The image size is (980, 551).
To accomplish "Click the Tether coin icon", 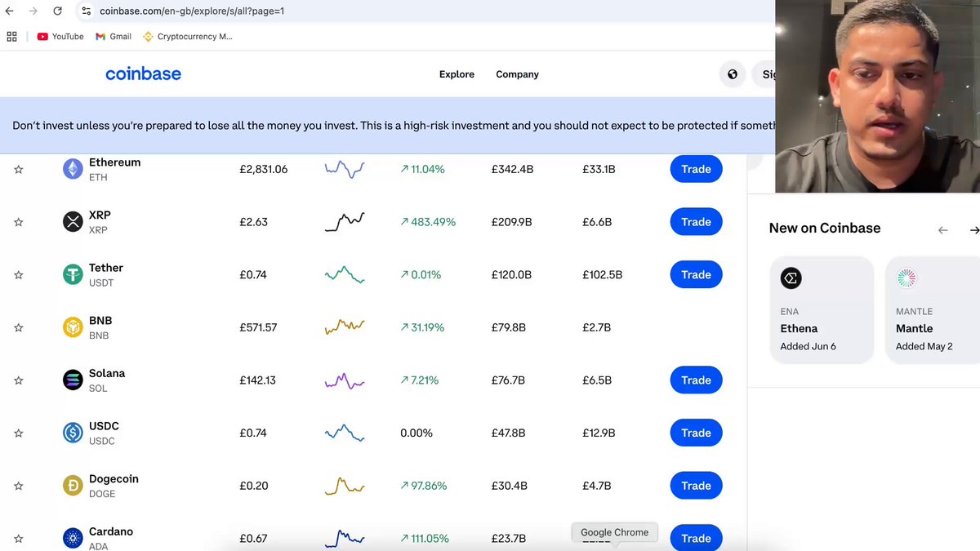I will click(73, 275).
